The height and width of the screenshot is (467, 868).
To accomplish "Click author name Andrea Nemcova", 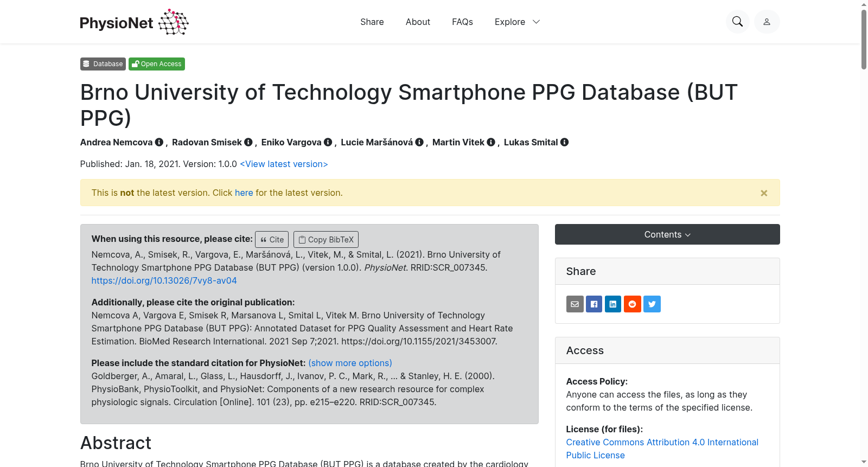I will [x=117, y=142].
